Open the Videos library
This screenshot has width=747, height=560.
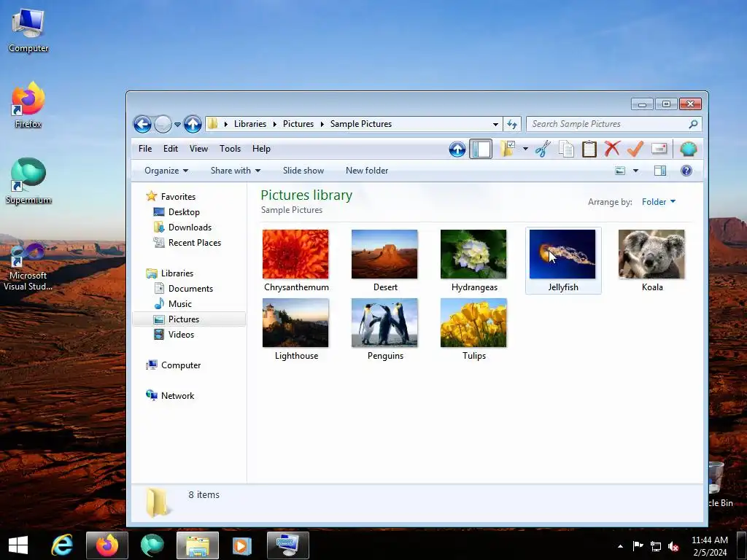tap(181, 334)
